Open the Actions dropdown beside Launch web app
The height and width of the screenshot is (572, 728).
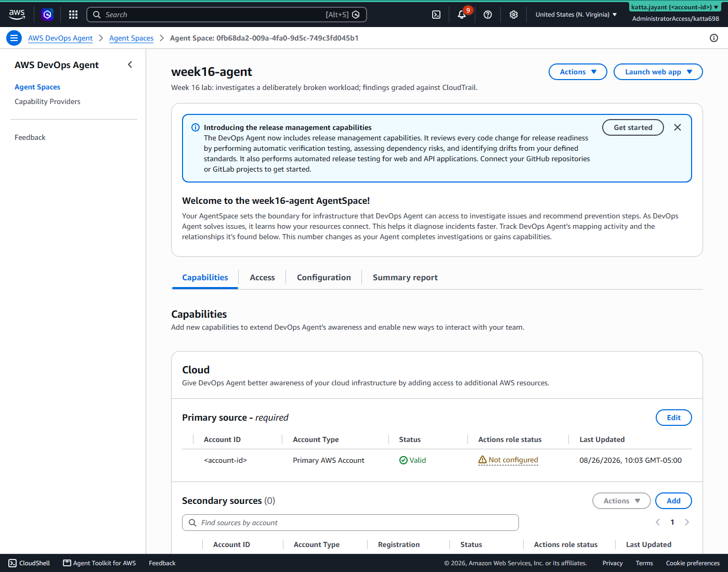tap(578, 72)
